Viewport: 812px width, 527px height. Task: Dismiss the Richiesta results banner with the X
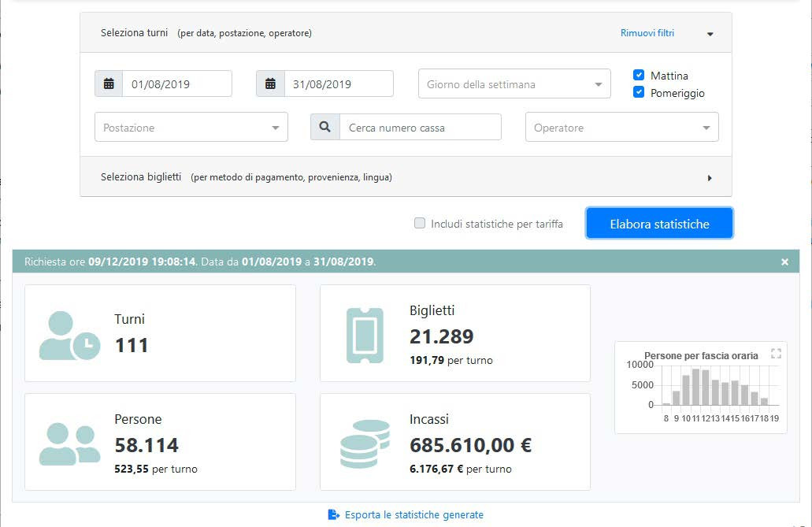[784, 262]
